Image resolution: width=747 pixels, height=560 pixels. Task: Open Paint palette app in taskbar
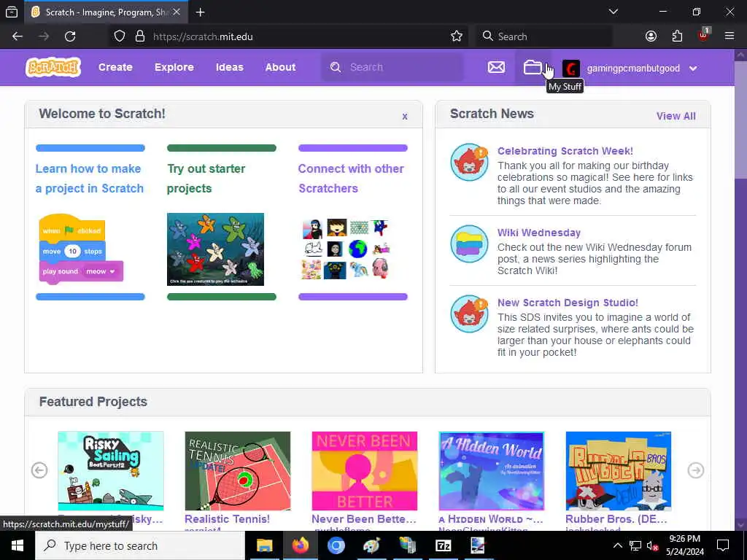371,545
